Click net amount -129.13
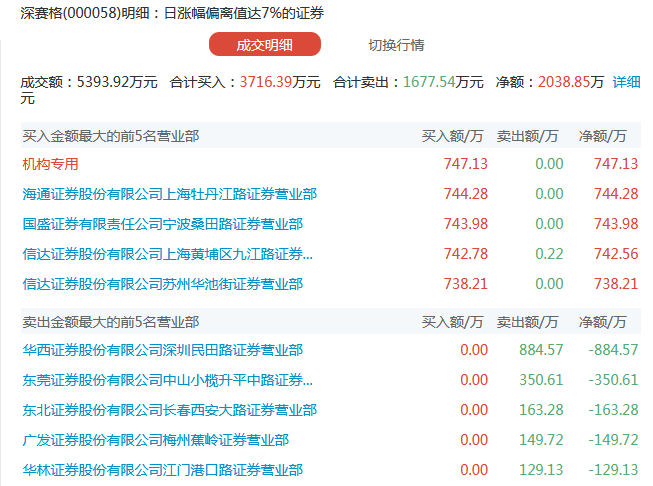The width and height of the screenshot is (653, 486). pyautogui.click(x=613, y=470)
